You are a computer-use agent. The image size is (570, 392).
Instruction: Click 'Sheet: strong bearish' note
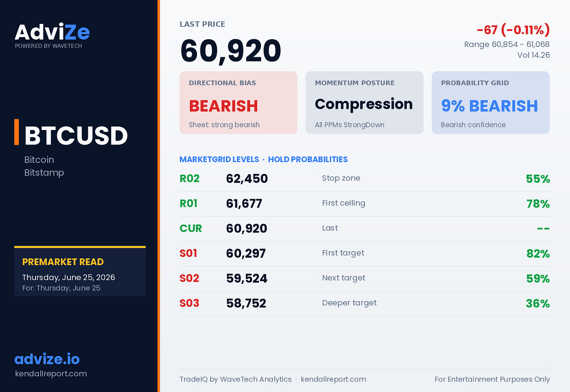pyautogui.click(x=224, y=125)
